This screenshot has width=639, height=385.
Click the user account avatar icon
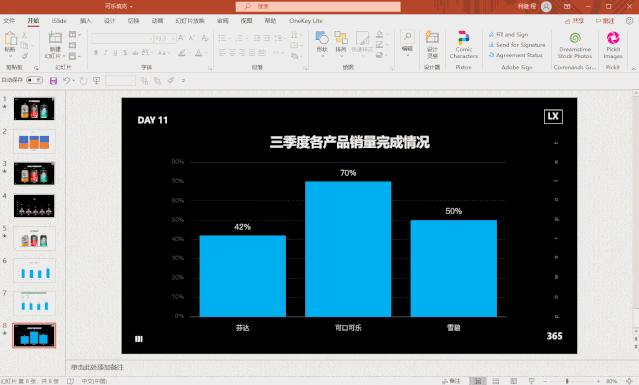pos(546,7)
